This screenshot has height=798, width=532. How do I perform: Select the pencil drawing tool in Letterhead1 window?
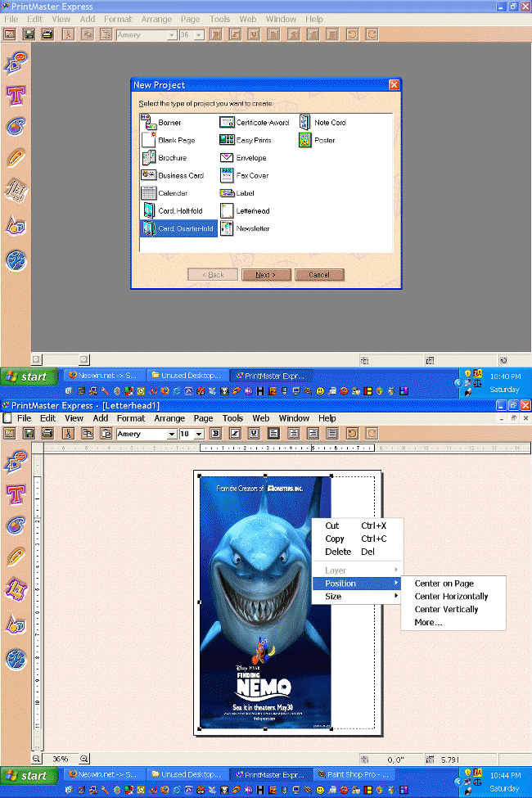point(16,557)
